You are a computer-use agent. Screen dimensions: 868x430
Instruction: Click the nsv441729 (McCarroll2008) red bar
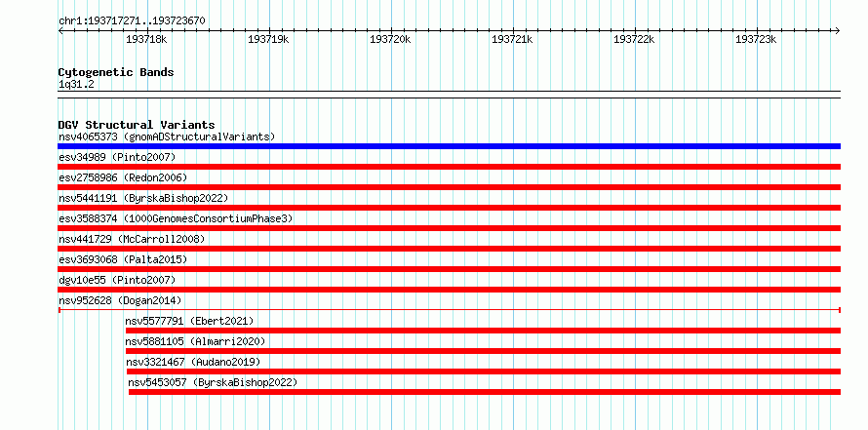click(449, 249)
